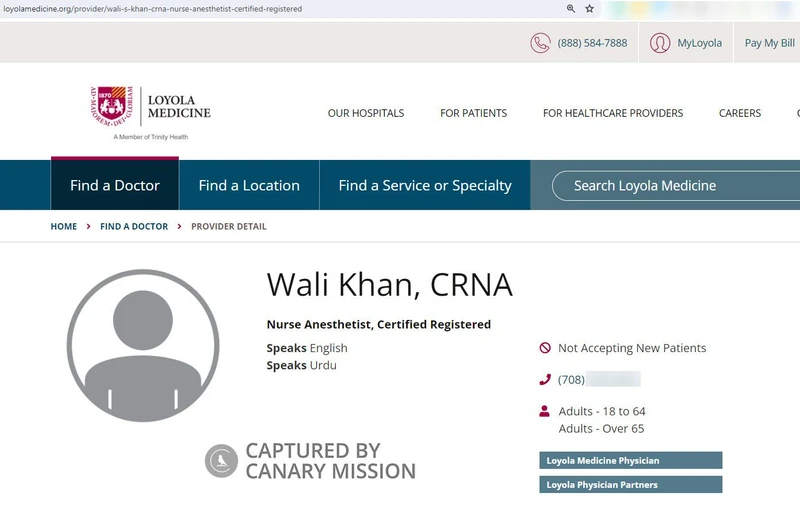800x508 pixels.
Task: Click the MyLoyola user profile icon
Action: [660, 43]
